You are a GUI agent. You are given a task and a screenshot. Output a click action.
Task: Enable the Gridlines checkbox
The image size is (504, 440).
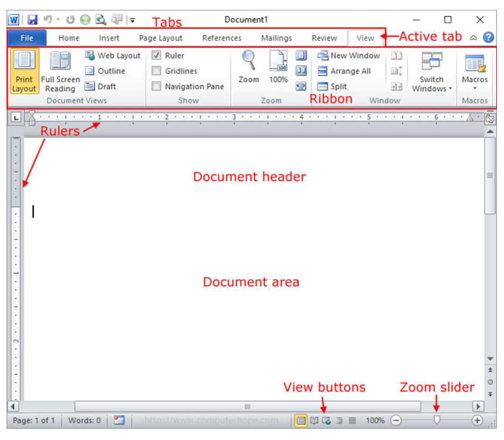(x=156, y=71)
